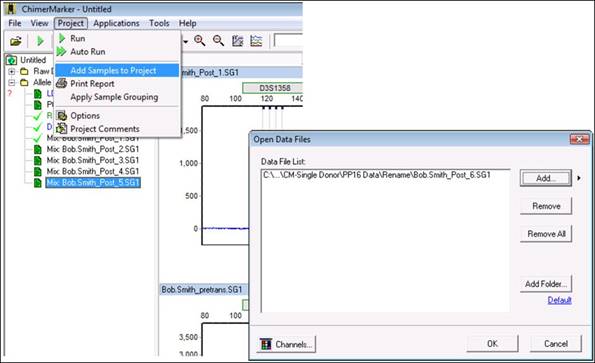Click the Channels... button
This screenshot has height=363, width=595.
pyautogui.click(x=286, y=344)
